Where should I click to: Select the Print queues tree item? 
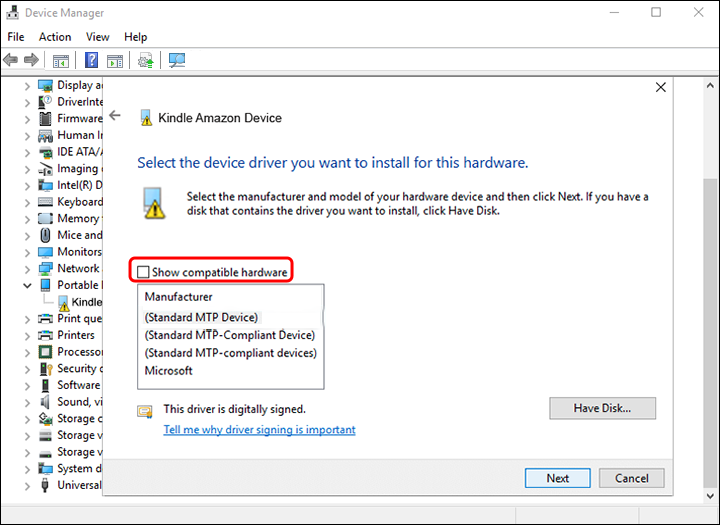pos(79,319)
